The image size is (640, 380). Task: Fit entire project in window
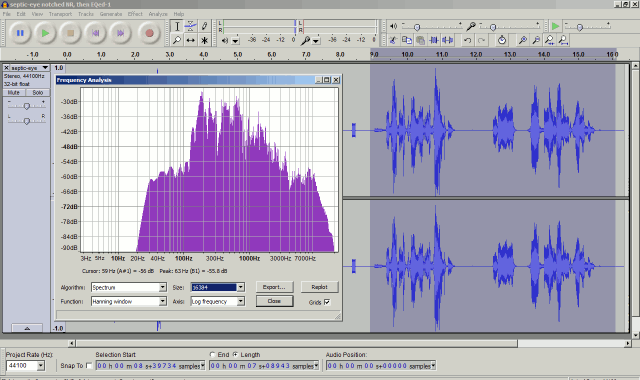(x=564, y=40)
